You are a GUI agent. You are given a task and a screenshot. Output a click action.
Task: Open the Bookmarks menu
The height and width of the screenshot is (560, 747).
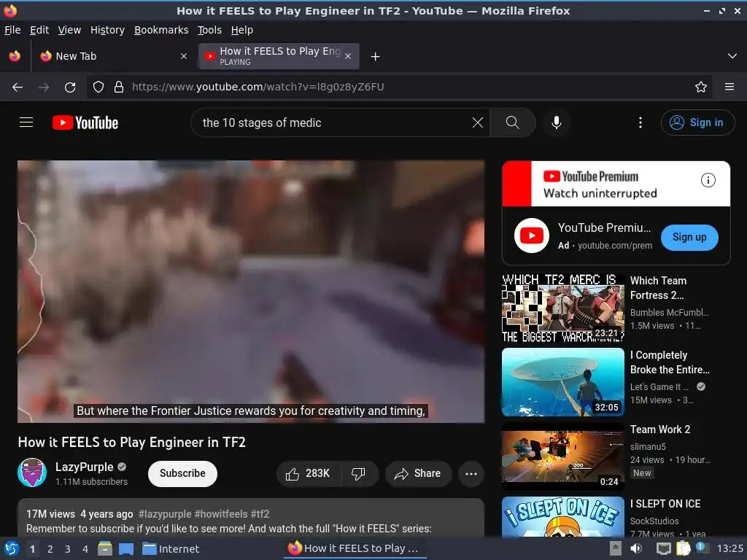tap(161, 30)
